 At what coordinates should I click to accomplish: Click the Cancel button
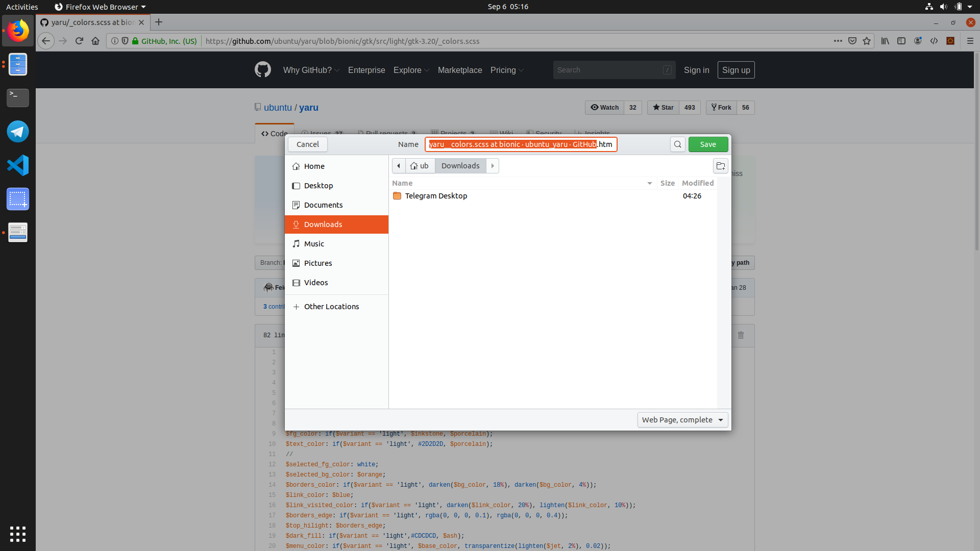pos(308,144)
